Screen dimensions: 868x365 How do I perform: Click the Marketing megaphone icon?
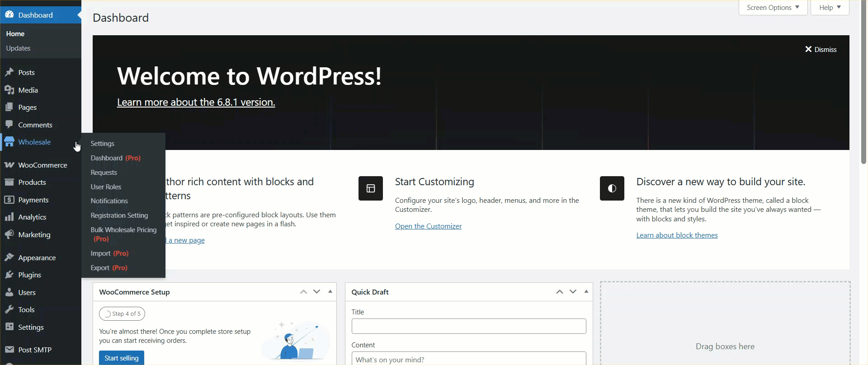pyautogui.click(x=9, y=234)
